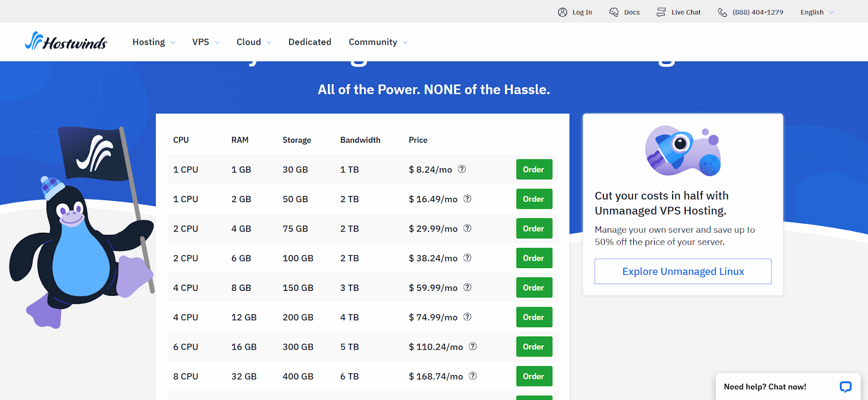Image resolution: width=868 pixels, height=400 pixels.
Task: Click the help icon next to $ 29.99/mo
Action: [x=467, y=228]
